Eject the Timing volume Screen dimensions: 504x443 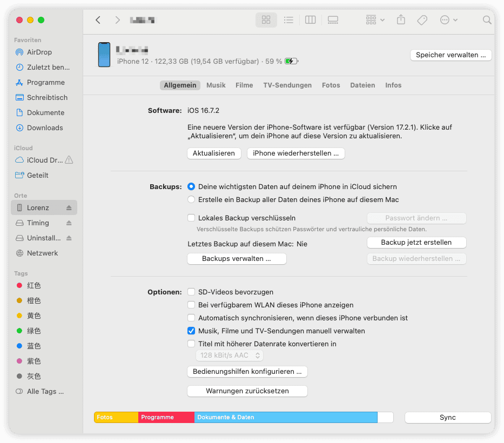click(69, 223)
